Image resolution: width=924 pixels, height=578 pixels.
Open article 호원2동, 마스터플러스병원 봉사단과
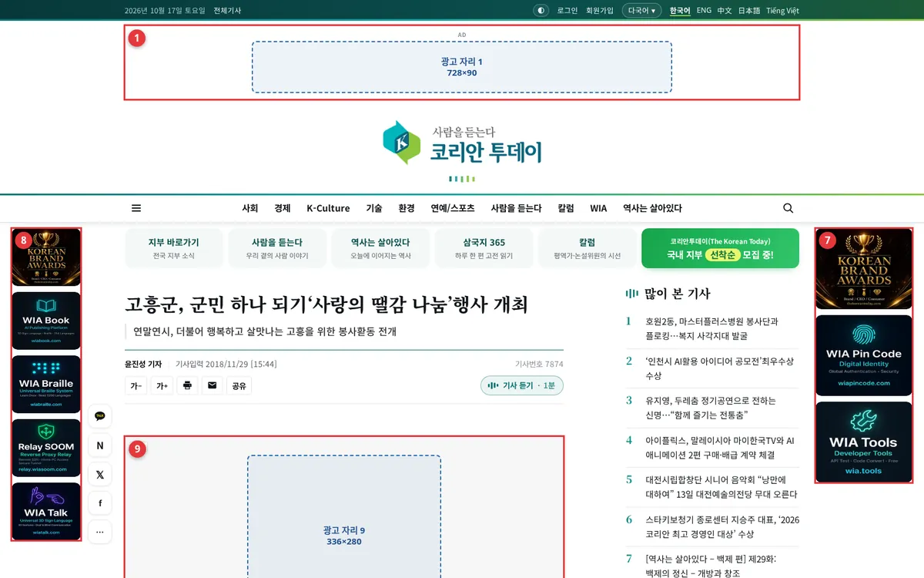[712, 328]
